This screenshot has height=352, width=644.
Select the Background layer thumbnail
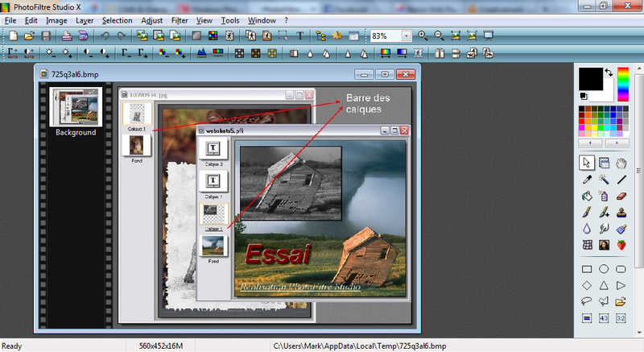pyautogui.click(x=76, y=107)
